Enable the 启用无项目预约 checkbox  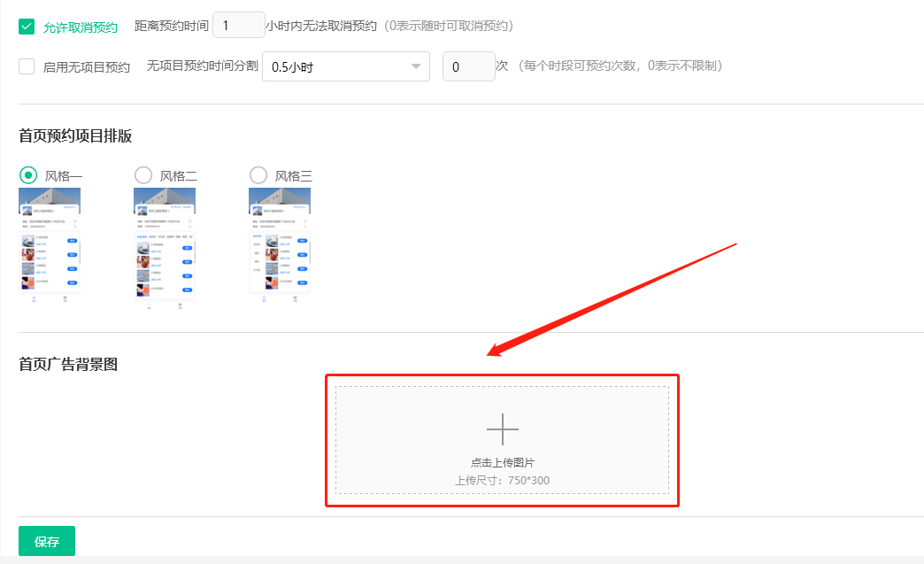27,66
